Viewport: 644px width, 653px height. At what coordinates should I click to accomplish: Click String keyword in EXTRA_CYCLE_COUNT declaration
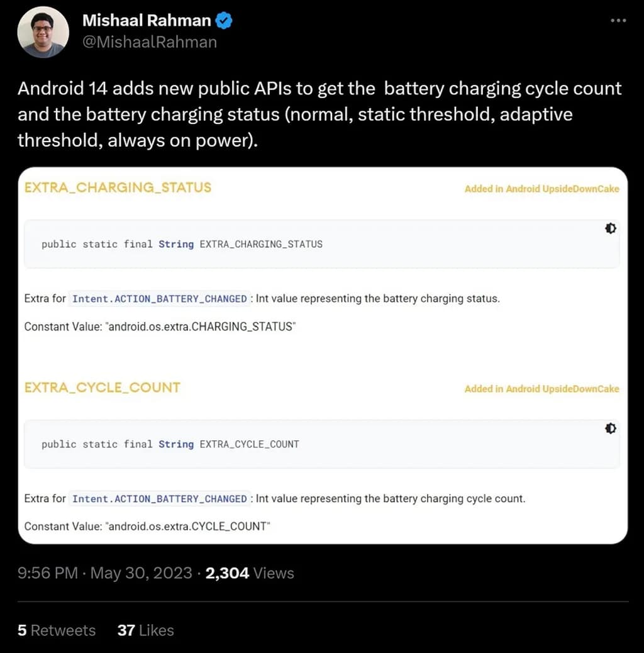(x=176, y=444)
